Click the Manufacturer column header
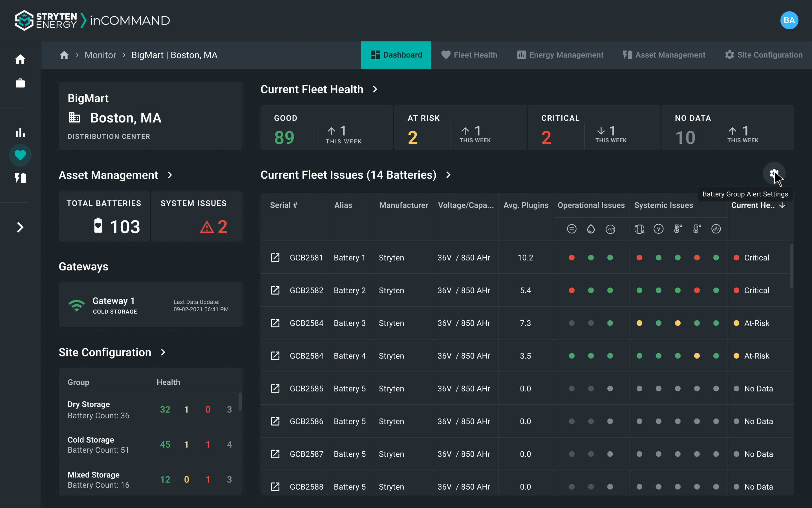The image size is (812, 508). coord(404,205)
